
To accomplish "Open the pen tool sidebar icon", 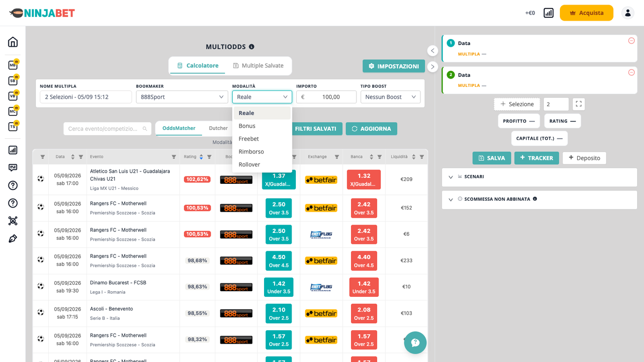I will click(x=13, y=238).
